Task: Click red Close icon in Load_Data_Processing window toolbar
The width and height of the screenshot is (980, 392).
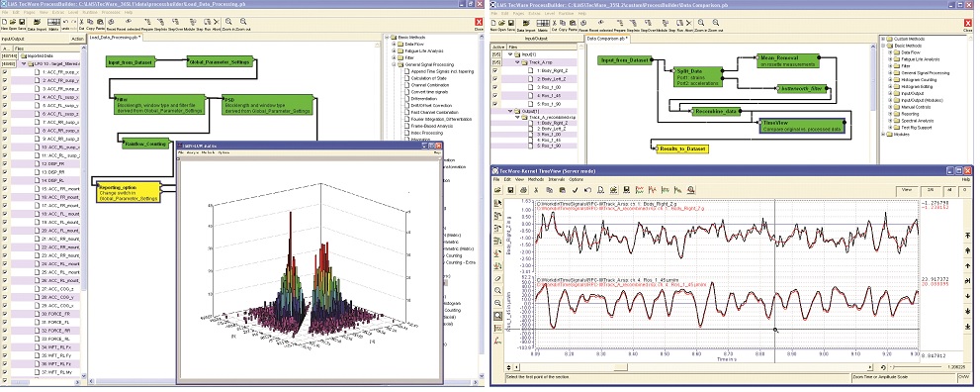Action: (479, 23)
